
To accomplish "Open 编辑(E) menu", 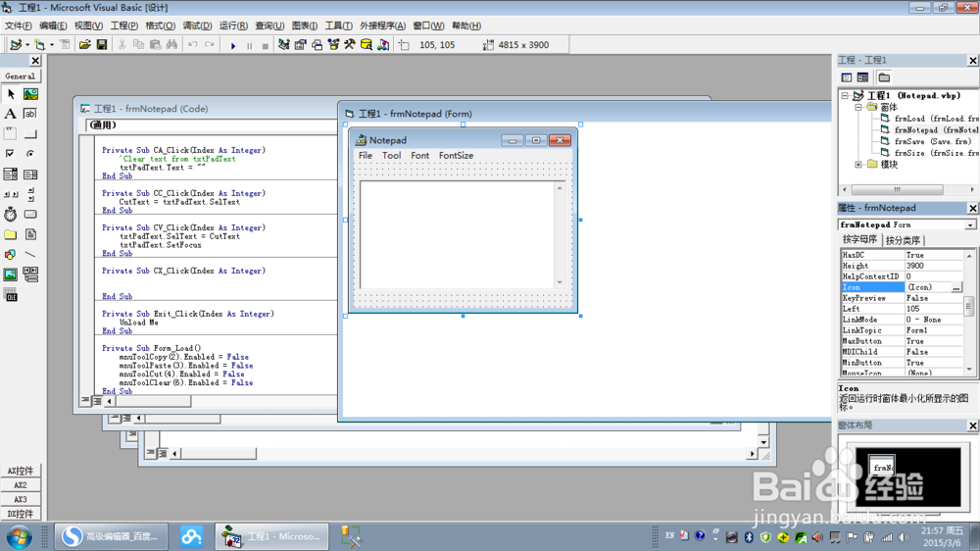I will [x=53, y=25].
